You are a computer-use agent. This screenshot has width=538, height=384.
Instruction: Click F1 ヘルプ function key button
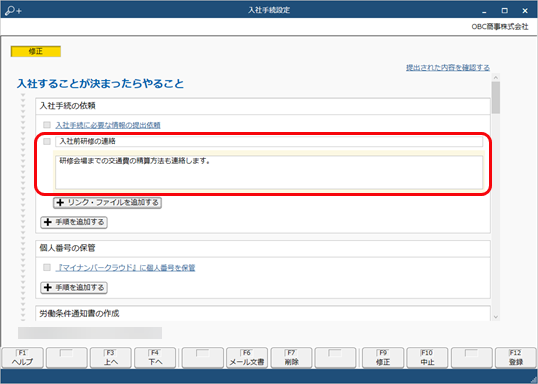[x=23, y=358]
